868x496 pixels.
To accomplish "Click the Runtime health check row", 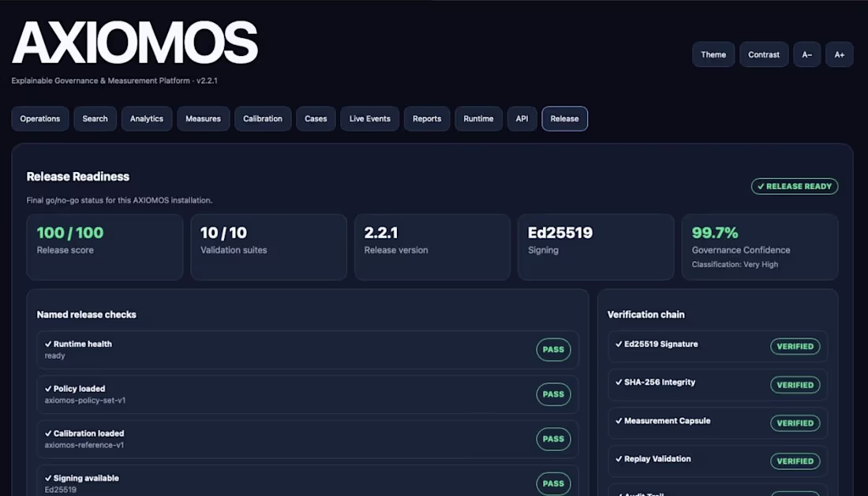I will pyautogui.click(x=308, y=350).
